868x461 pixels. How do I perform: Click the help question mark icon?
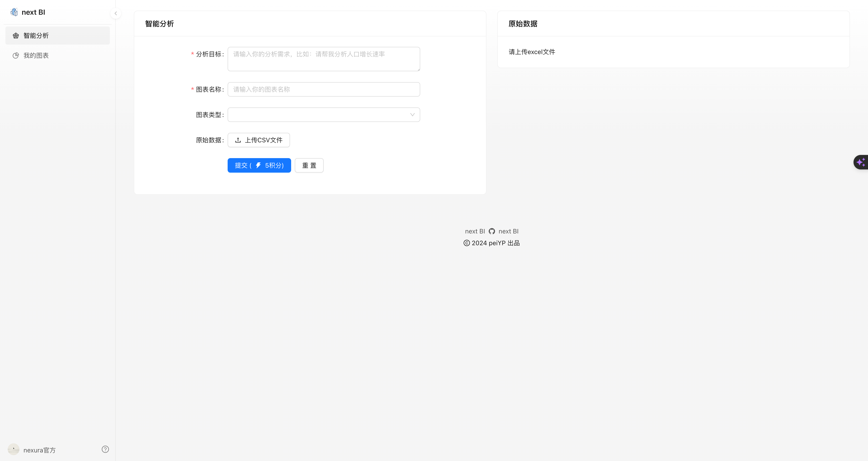(x=105, y=449)
